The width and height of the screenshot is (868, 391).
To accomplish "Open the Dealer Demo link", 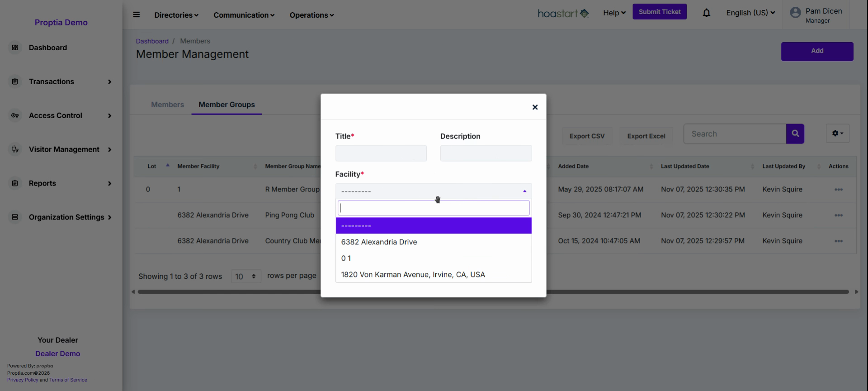I will (58, 354).
